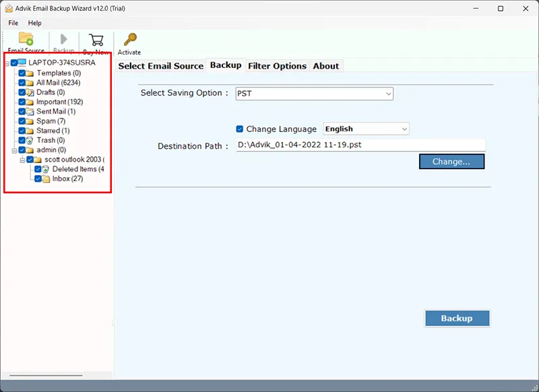Select the Drafts (0) label
Image resolution: width=539 pixels, height=392 pixels.
(x=51, y=92)
